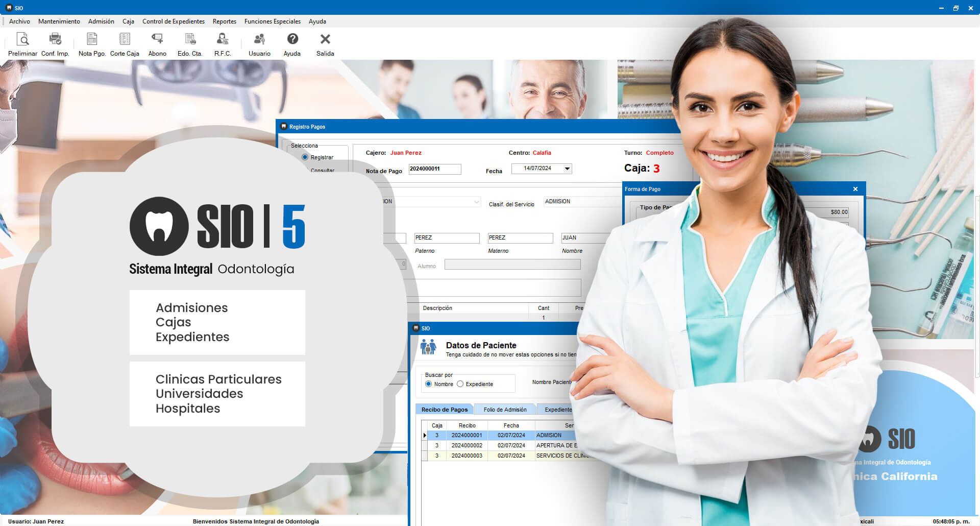980x526 pixels.
Task: Switch to the Recibo de Pagos tab
Action: pyautogui.click(x=445, y=409)
